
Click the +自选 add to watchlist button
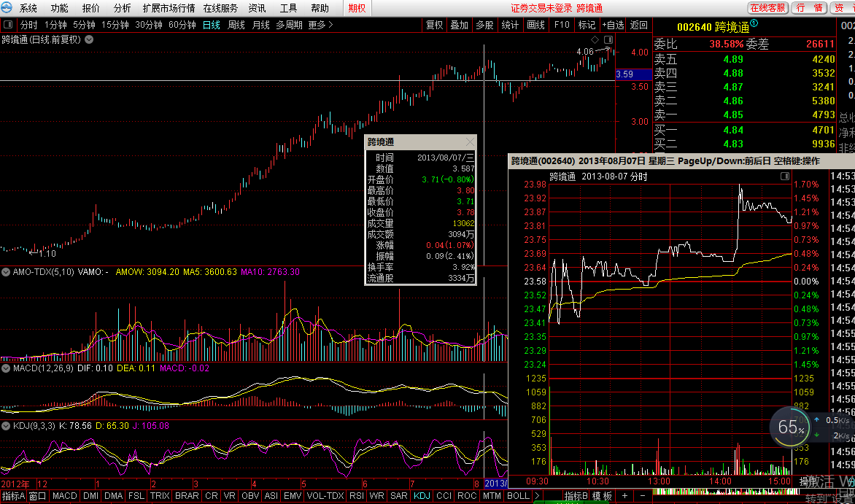(613, 25)
